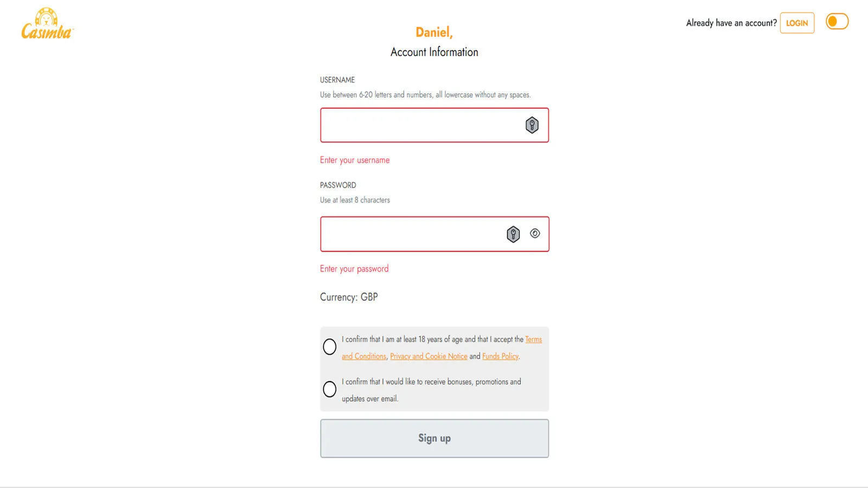This screenshot has height=488, width=868.
Task: Open the Funds Policy link
Action: click(x=500, y=356)
